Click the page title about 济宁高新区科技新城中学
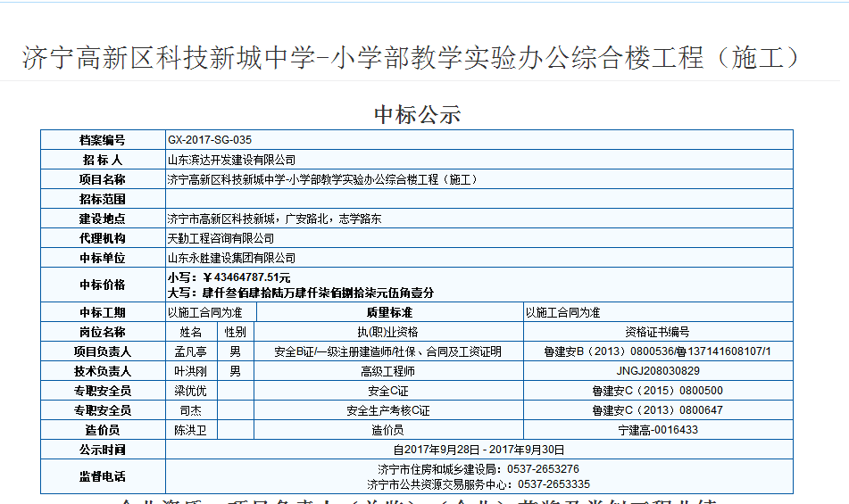 411,58
